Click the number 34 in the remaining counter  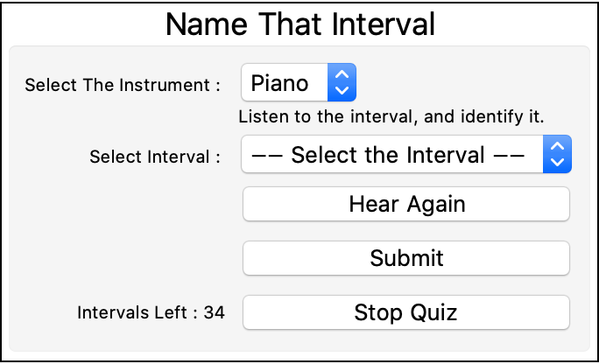[215, 312]
